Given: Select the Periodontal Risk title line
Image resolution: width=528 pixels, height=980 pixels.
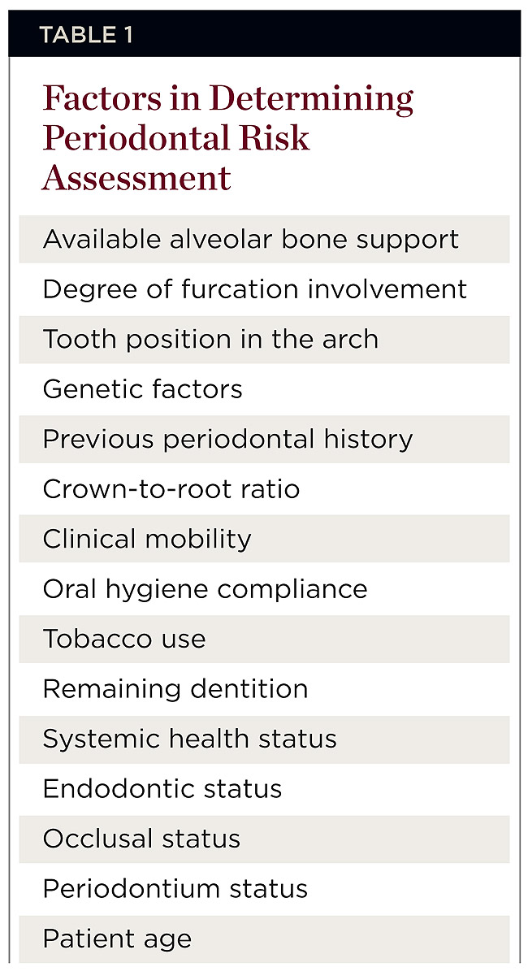Looking at the screenshot, I should click(176, 138).
